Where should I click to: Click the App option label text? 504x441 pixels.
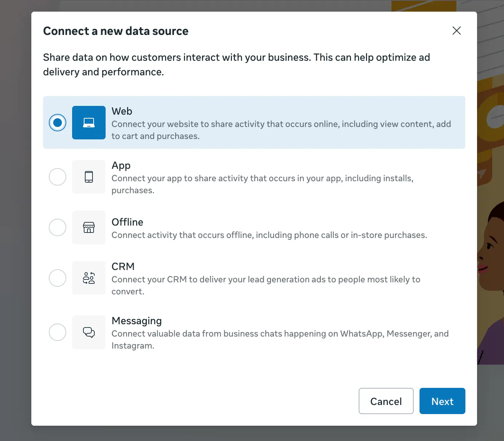(121, 165)
